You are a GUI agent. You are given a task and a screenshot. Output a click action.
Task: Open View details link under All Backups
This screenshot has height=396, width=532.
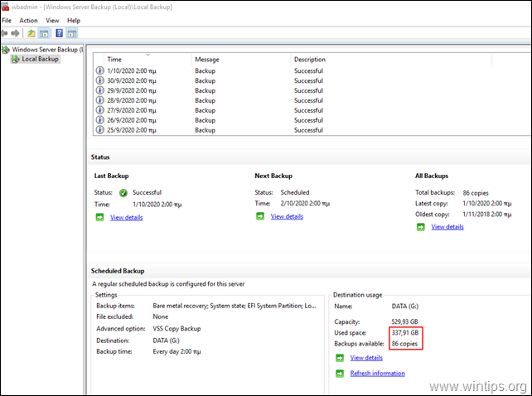click(447, 226)
